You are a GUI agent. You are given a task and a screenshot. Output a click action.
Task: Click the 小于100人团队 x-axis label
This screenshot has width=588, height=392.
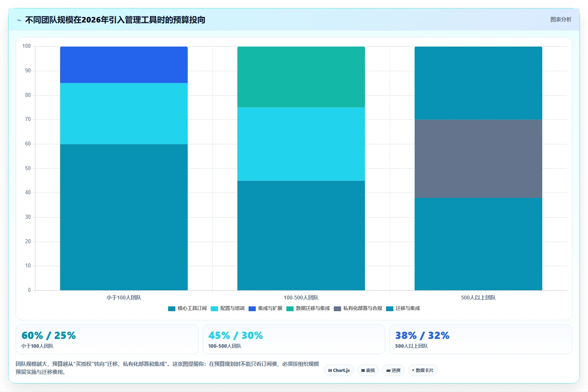coord(124,298)
